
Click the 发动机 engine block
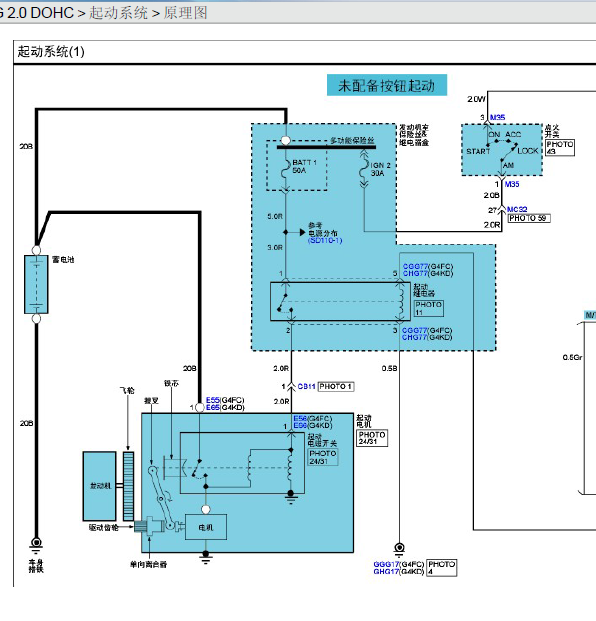[99, 486]
